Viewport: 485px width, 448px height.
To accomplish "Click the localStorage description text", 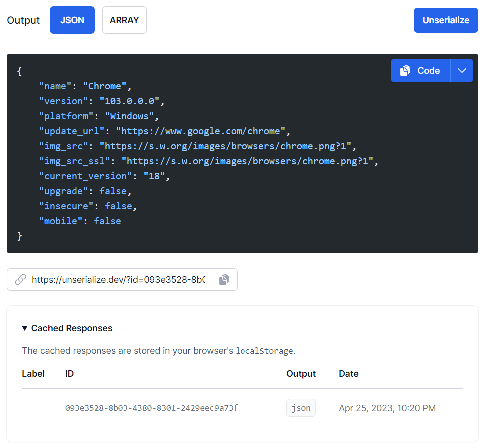I will [x=159, y=351].
